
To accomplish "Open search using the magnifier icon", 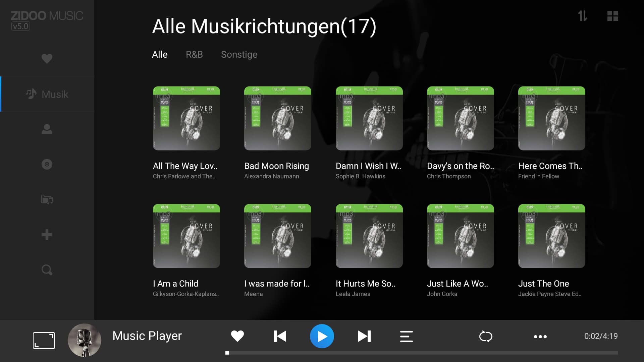I will click(47, 270).
